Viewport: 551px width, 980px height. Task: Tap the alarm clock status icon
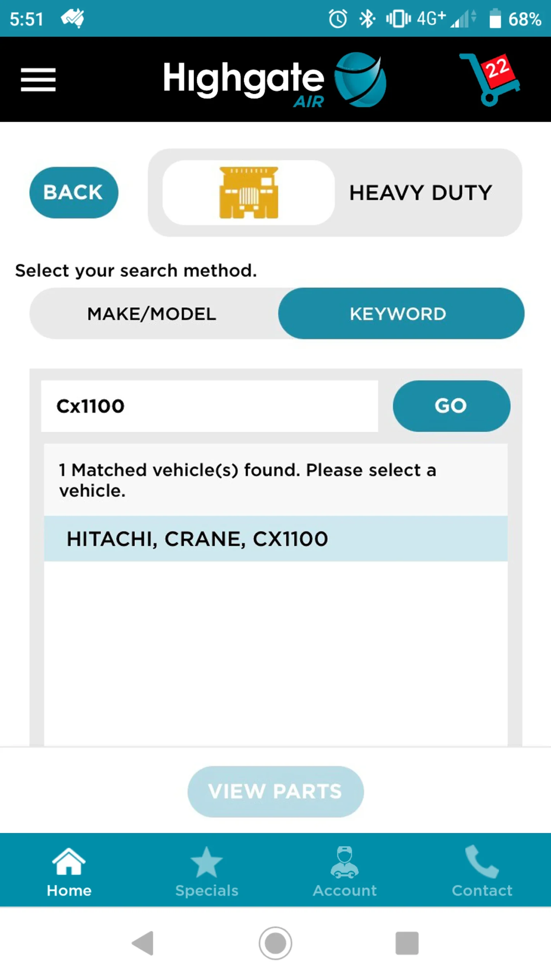click(x=338, y=19)
